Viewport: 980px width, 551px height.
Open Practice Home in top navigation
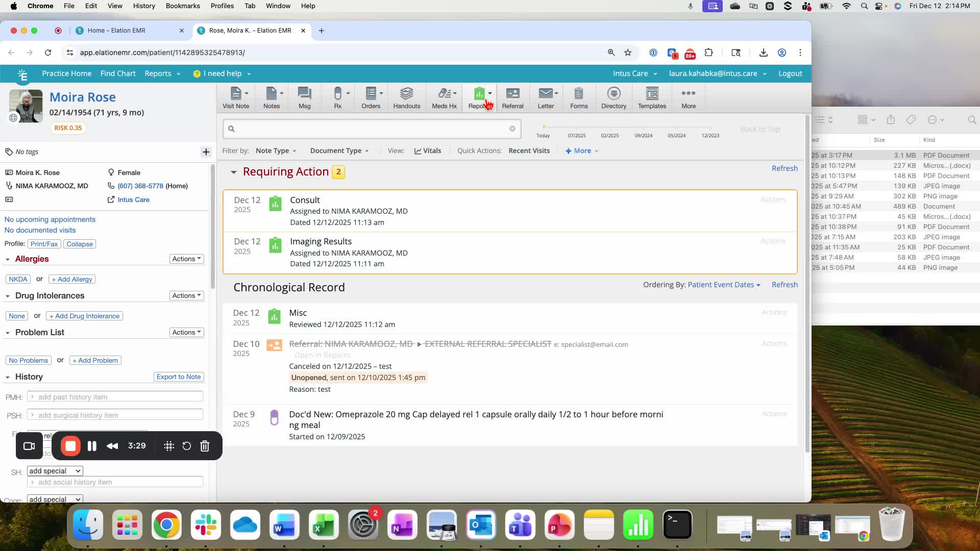pos(67,74)
